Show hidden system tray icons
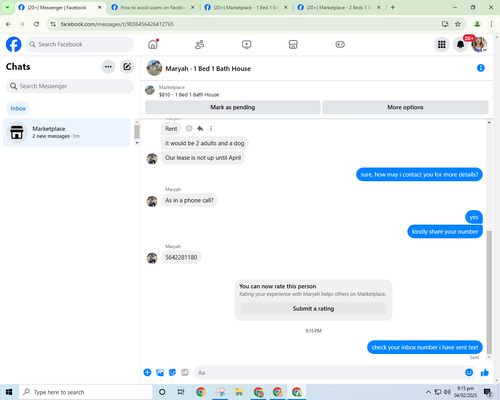Screen dimensions: 500x400 tap(428, 392)
